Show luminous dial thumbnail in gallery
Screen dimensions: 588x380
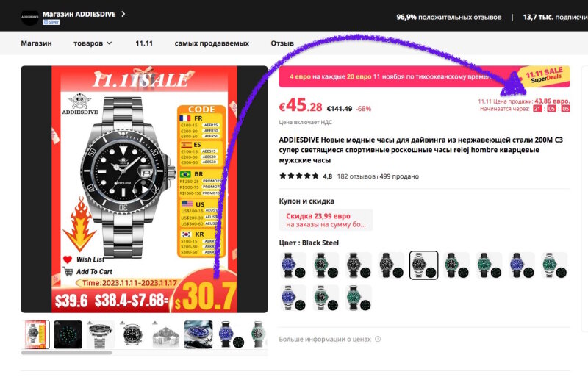point(68,334)
